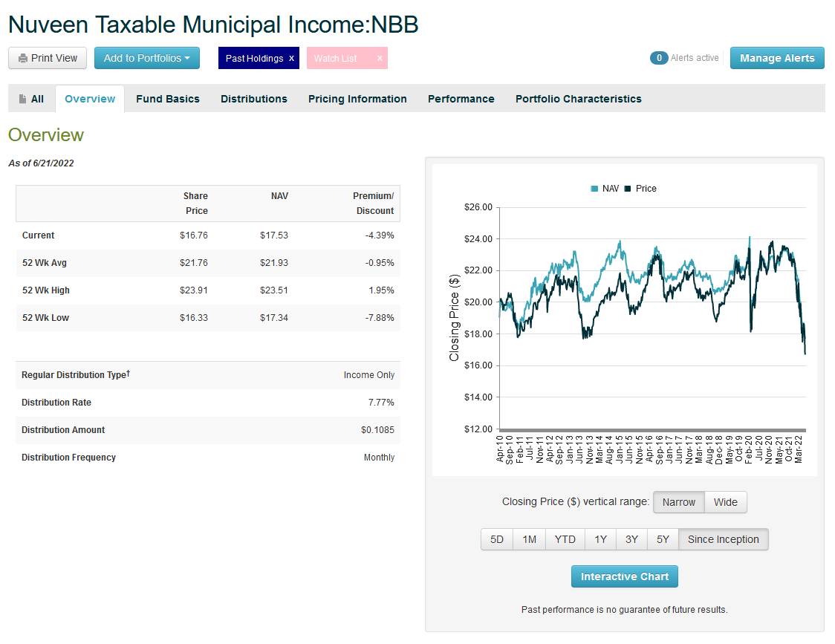Screen dimensions: 835x644
Task: Click the Closing Price ($) axis title
Action: [454, 317]
